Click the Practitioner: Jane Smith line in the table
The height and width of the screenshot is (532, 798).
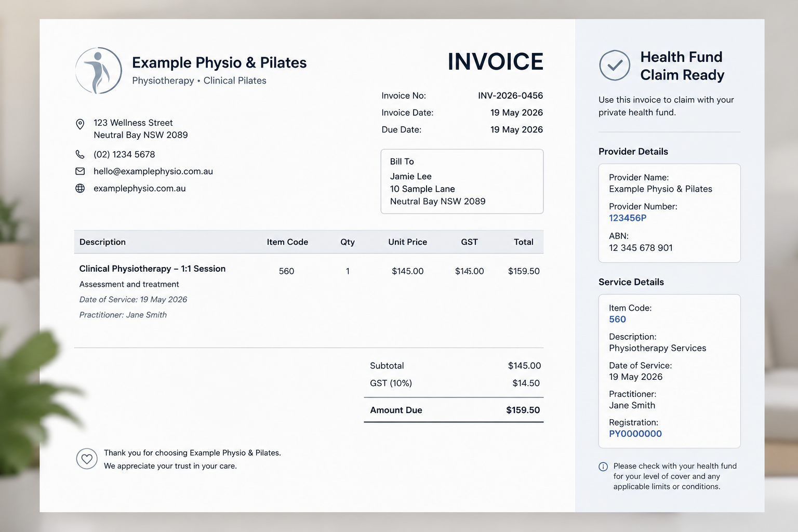point(123,315)
